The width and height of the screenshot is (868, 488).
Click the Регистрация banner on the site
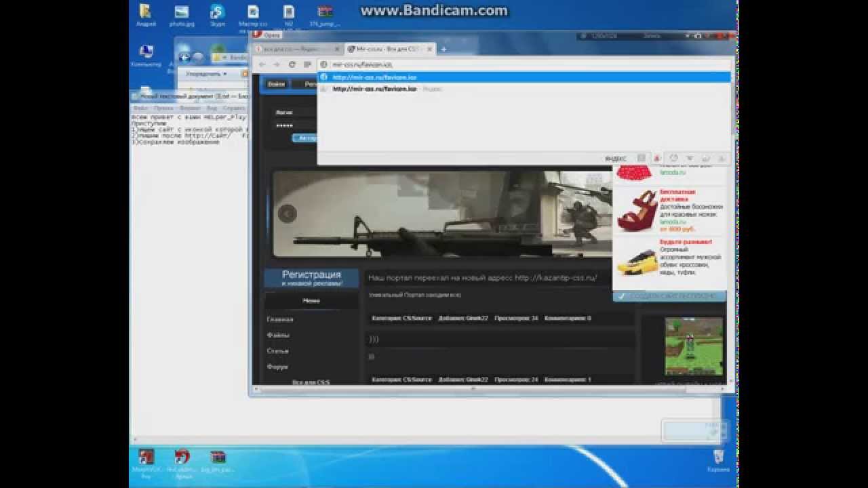coord(311,278)
